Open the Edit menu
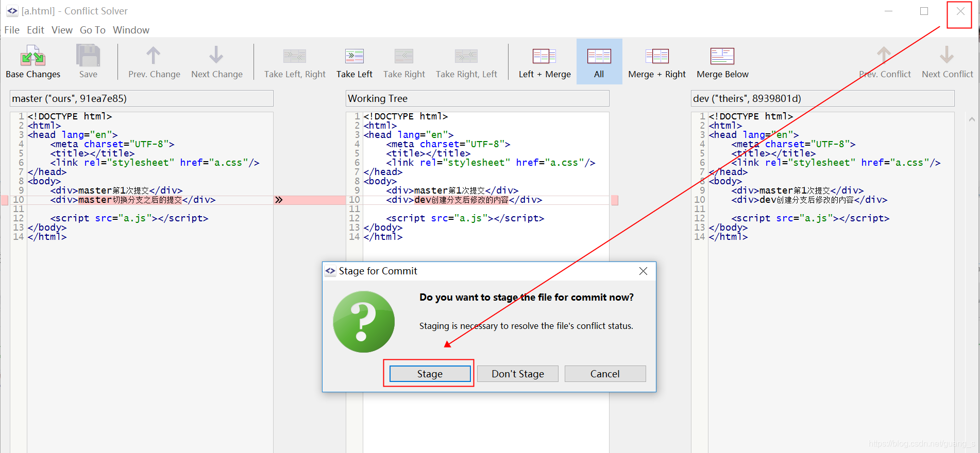Screen dimensions: 980x453 pos(36,30)
